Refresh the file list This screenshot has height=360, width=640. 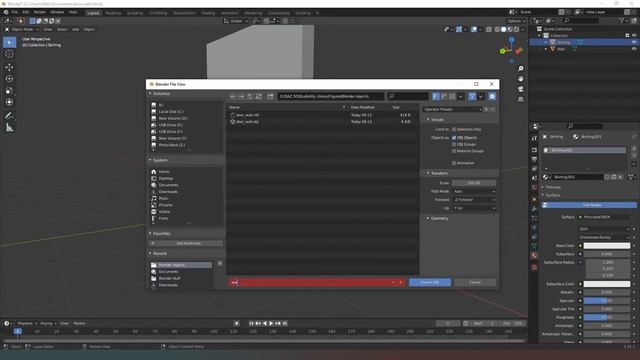click(x=259, y=96)
